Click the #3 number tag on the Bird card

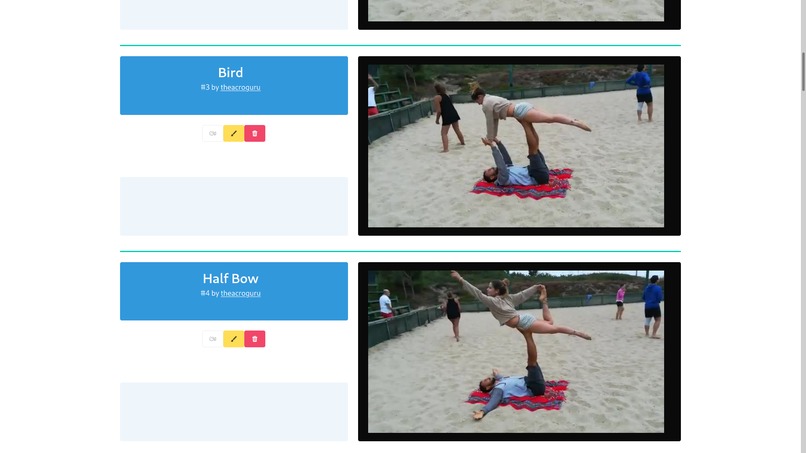click(x=205, y=87)
